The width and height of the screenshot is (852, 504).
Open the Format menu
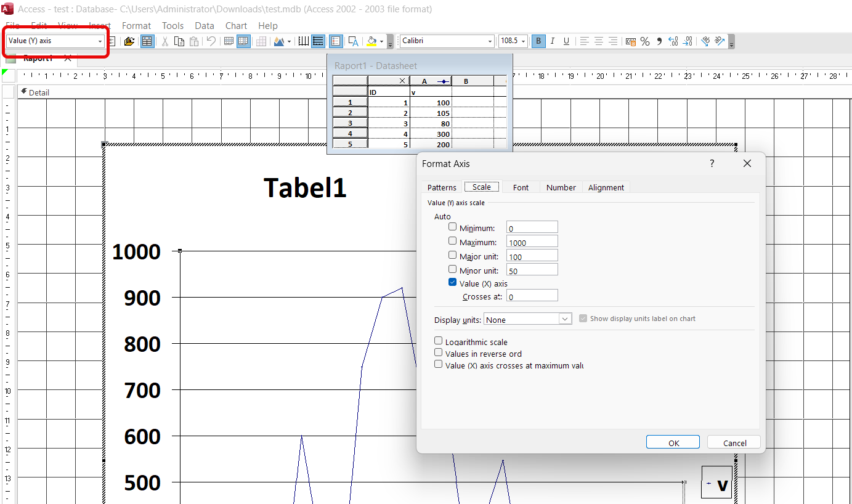pos(136,25)
